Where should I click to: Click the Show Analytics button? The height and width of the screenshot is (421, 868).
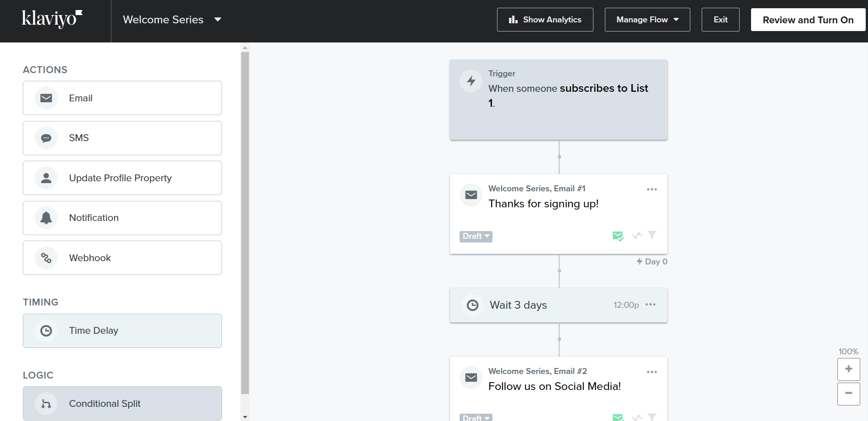click(x=545, y=20)
